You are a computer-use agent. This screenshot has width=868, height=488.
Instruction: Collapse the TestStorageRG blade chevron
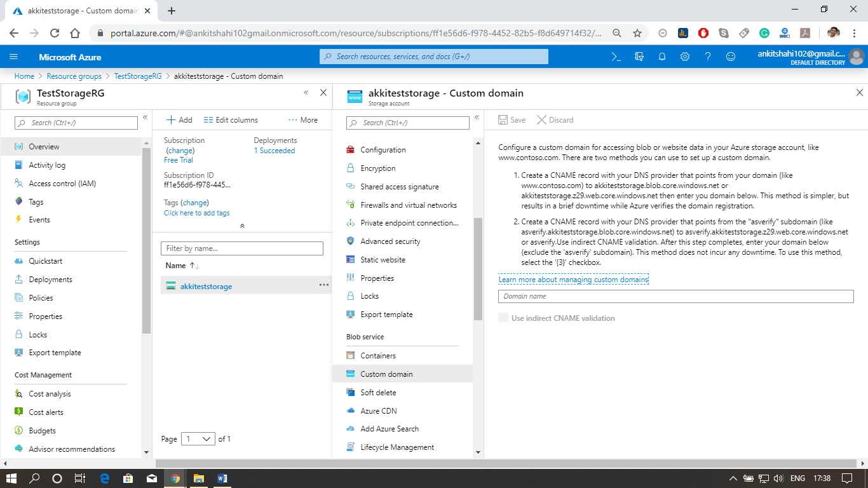tap(306, 93)
